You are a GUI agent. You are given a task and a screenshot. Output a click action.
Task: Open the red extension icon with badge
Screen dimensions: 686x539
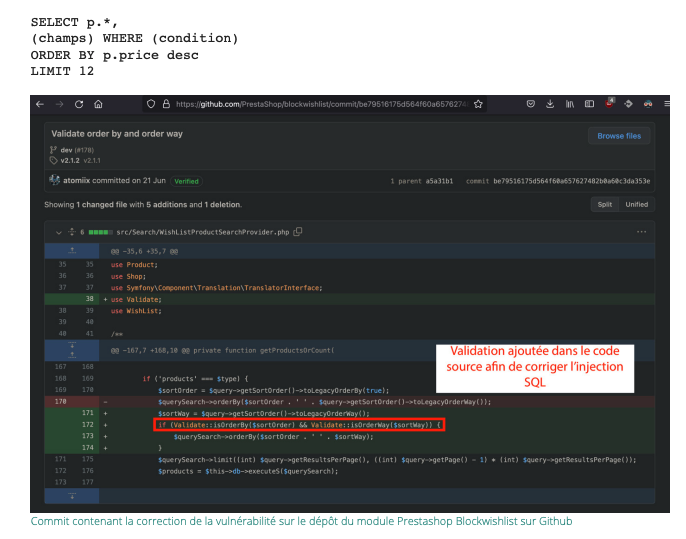[x=609, y=103]
